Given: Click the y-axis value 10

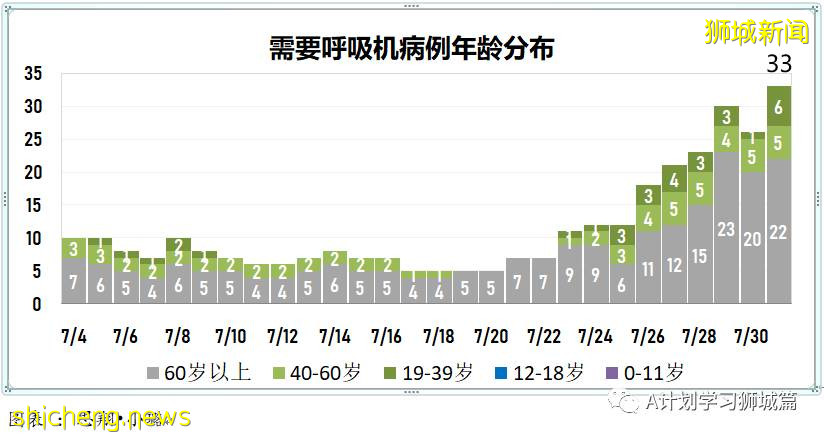Looking at the screenshot, I should [x=33, y=238].
